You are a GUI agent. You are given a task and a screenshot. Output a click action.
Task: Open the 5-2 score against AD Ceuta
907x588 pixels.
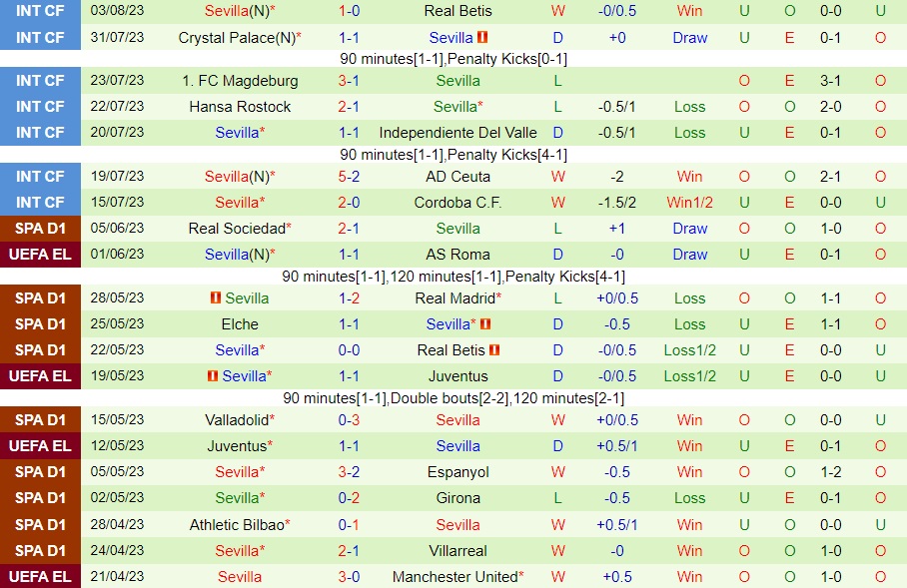pos(349,177)
